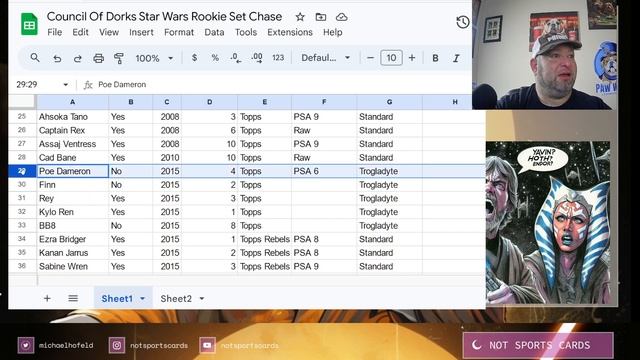
Task: Open YouTube notsportscards overlay icon
Action: click(x=207, y=345)
